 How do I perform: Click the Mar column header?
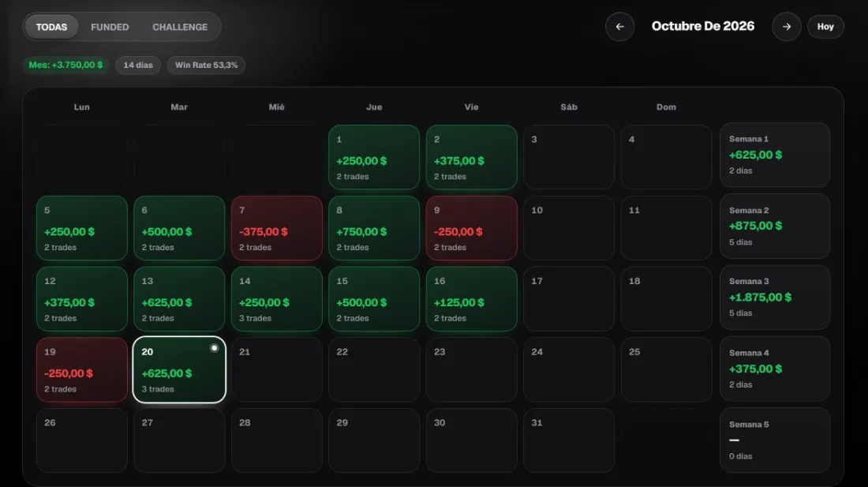[x=179, y=107]
